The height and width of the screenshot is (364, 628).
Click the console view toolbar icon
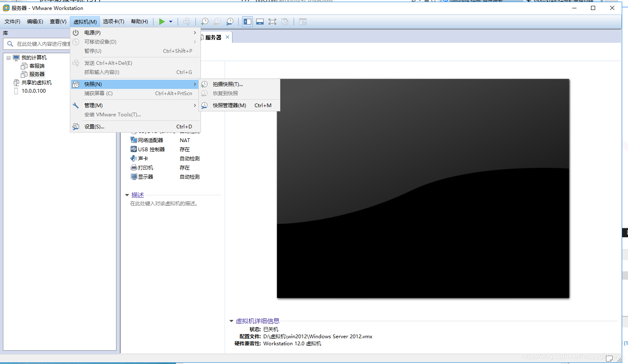pos(303,22)
